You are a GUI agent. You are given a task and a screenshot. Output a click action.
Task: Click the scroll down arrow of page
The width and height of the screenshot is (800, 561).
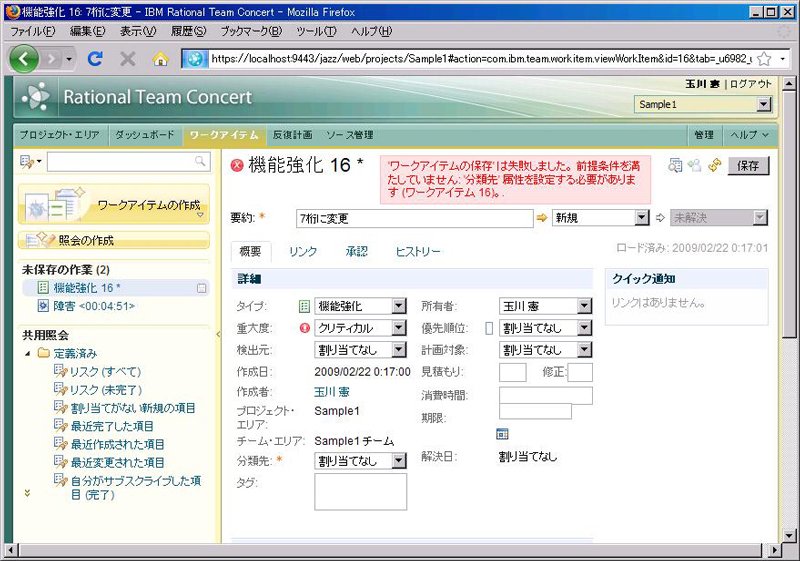pyautogui.click(x=789, y=536)
